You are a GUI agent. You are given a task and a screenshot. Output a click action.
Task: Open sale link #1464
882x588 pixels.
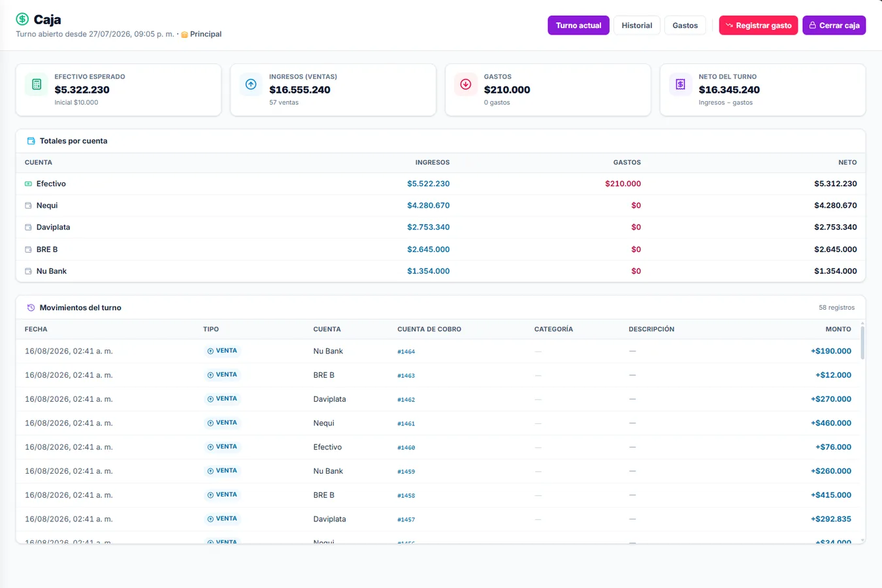point(406,351)
